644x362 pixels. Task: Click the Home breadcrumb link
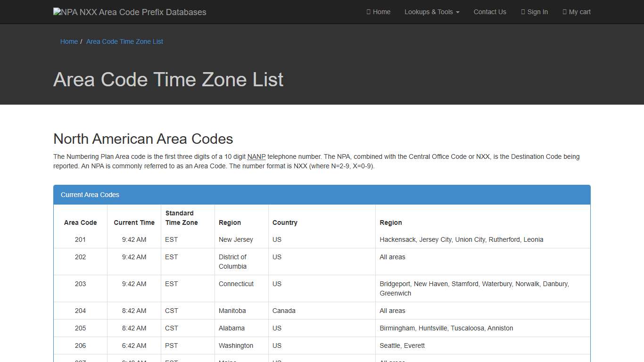coord(69,41)
